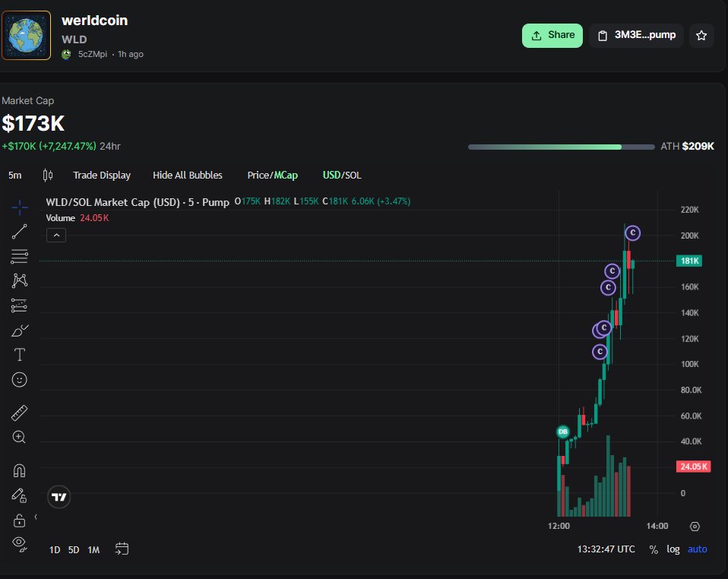Click the ATH $209K label
This screenshot has height=579, width=728.
[687, 146]
